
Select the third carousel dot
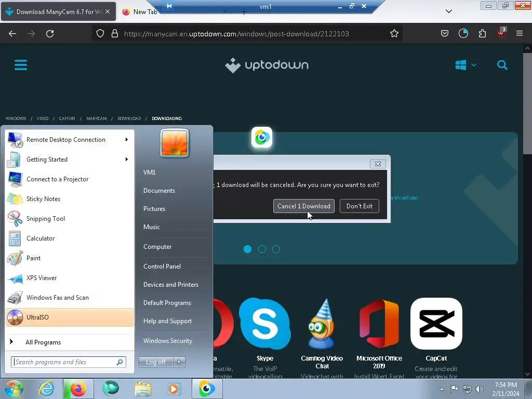point(276,249)
